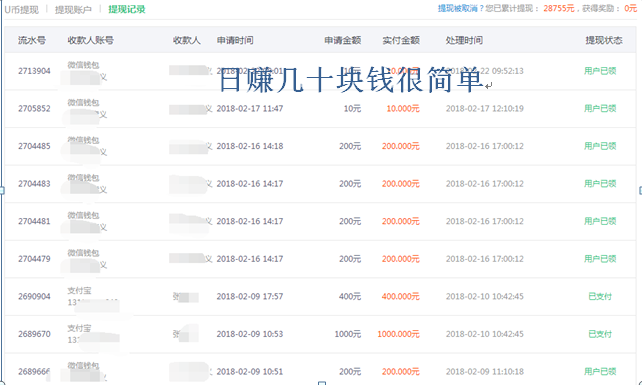
Task: Click application time 2018-02-09 10:53
Action: [250, 334]
